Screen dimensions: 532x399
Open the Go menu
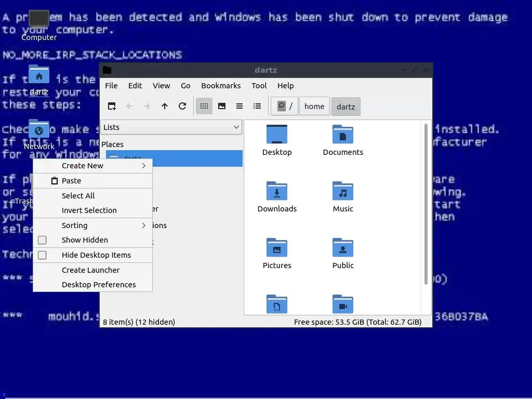(x=185, y=86)
